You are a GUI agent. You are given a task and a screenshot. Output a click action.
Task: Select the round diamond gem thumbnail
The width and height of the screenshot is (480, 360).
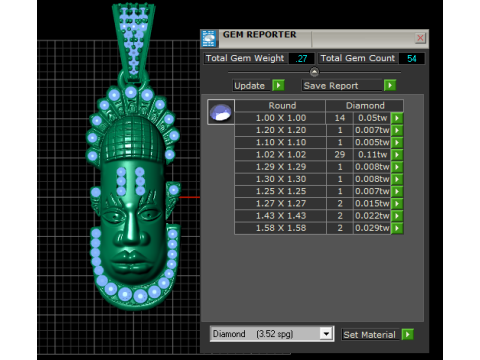(221, 112)
